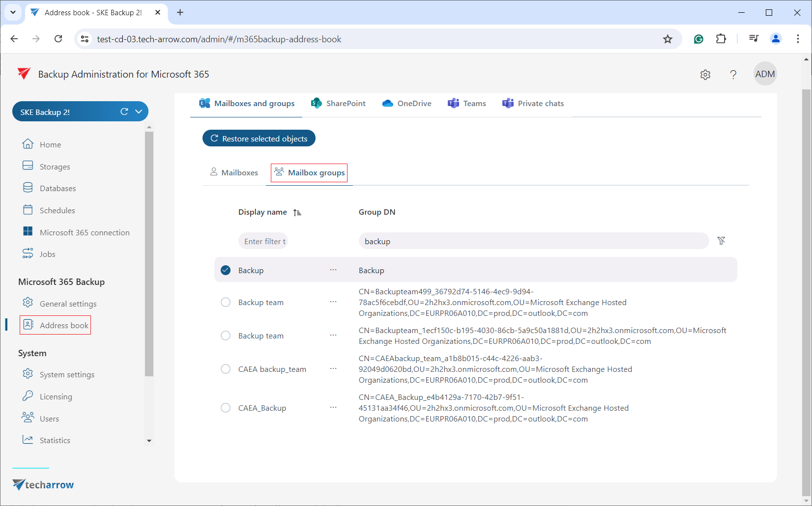
Task: Go to Jobs in the sidebar
Action: 47,254
